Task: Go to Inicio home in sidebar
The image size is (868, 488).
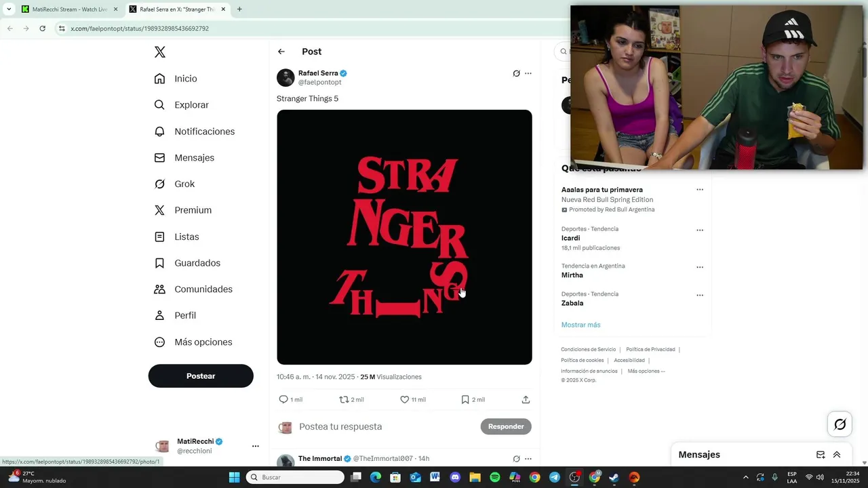Action: click(x=176, y=79)
